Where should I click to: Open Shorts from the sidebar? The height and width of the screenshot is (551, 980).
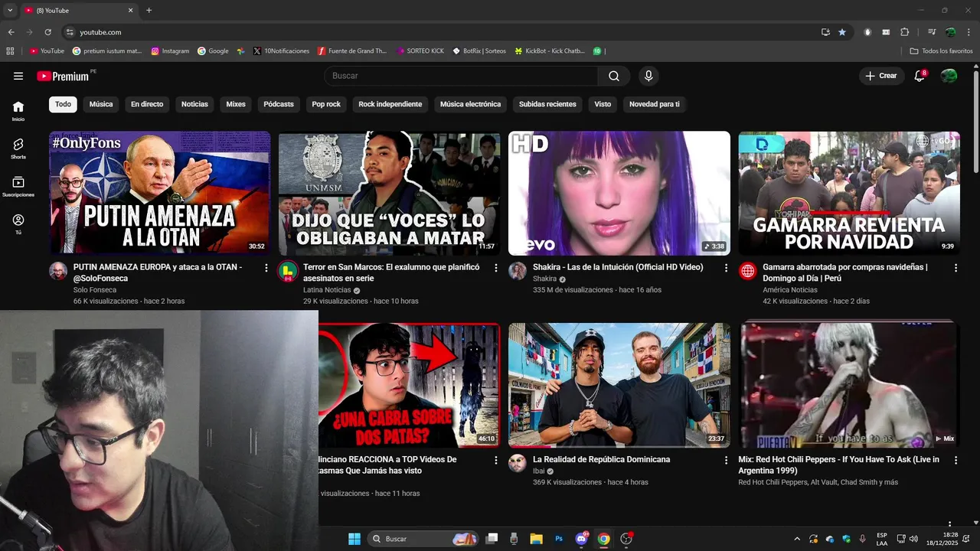coord(18,148)
